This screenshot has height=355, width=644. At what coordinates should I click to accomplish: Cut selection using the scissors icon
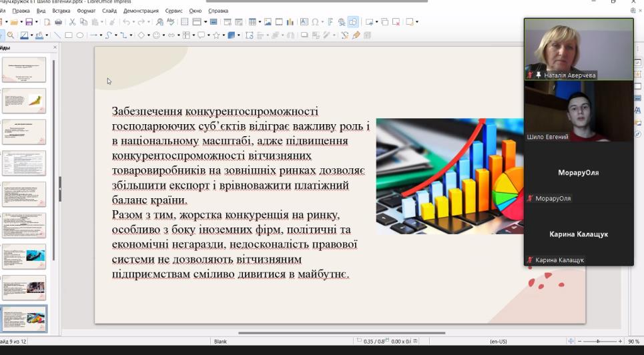click(x=72, y=22)
